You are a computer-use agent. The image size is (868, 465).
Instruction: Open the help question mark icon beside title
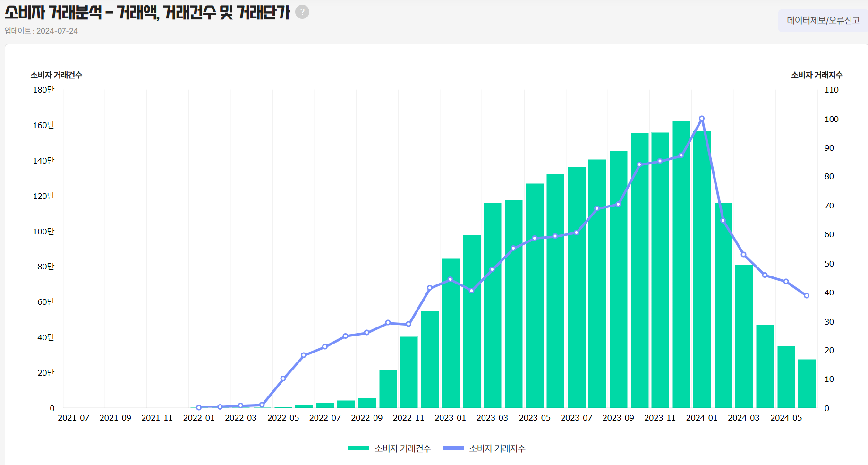[x=302, y=12]
